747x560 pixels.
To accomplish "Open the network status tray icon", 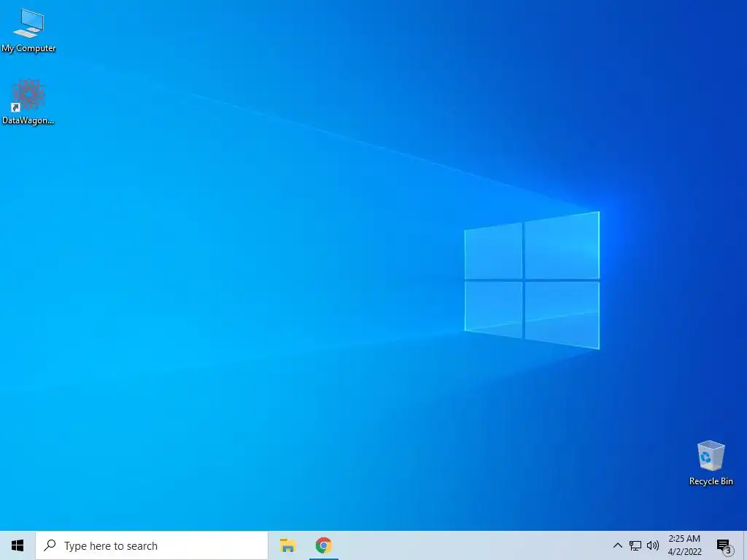I will click(635, 545).
